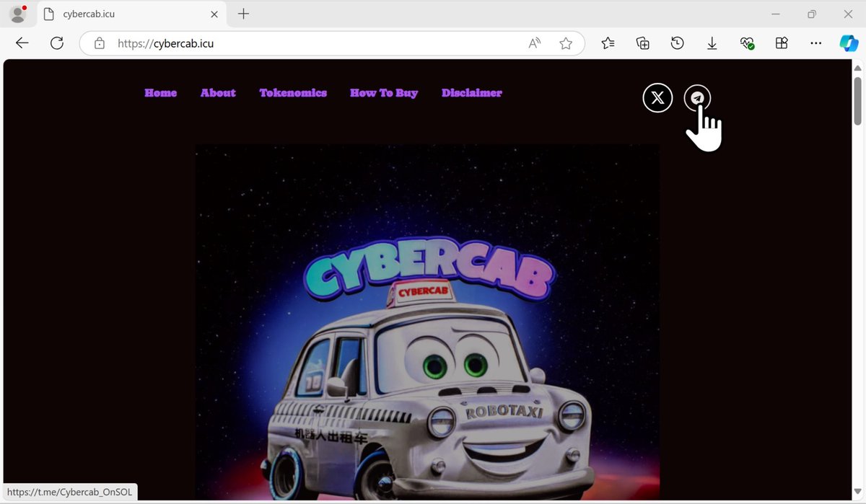
Task: Open the How To Buy guide
Action: click(x=384, y=92)
